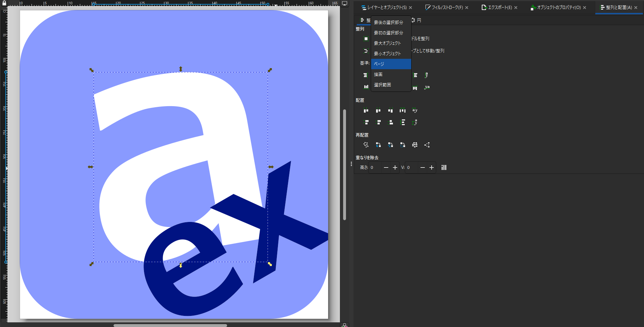Increase the 高さ overlap value with plus
The width and height of the screenshot is (644, 327).
(395, 167)
